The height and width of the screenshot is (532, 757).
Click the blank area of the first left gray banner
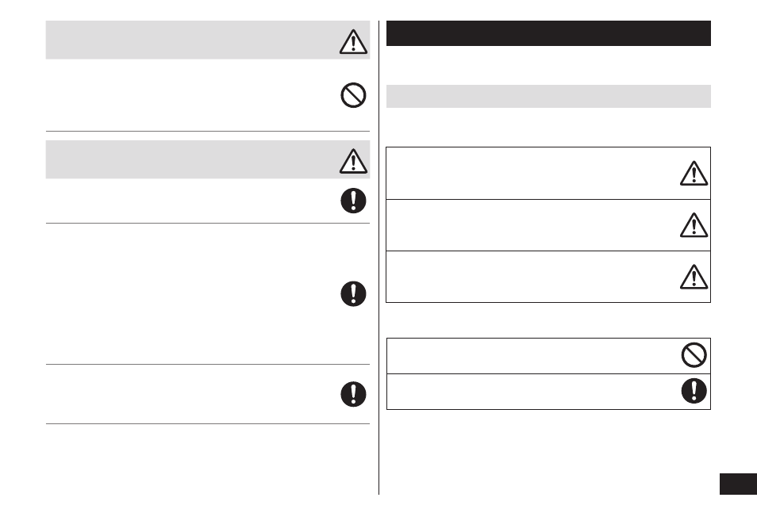click(192, 40)
